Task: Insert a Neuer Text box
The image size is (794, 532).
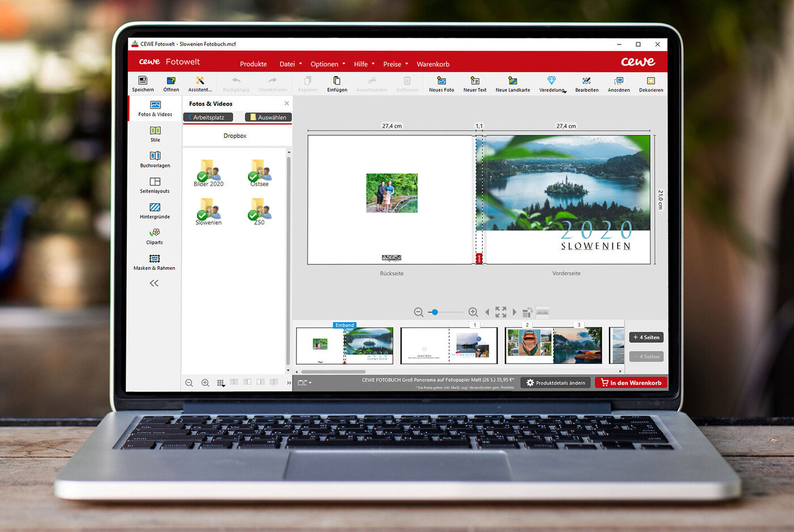Action: click(x=475, y=84)
